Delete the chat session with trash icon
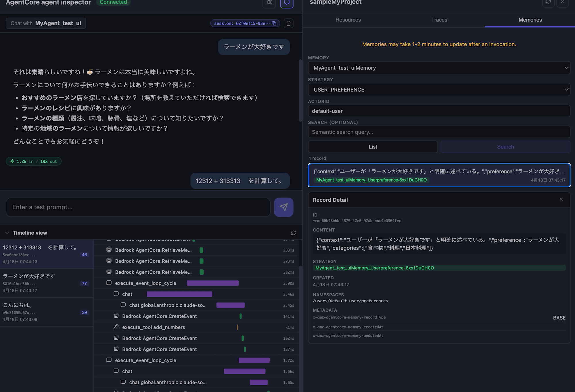This screenshot has width=575, height=392. 289,23
